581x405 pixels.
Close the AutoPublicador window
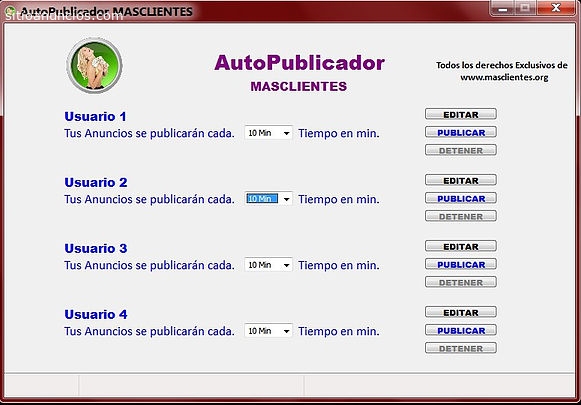555,8
